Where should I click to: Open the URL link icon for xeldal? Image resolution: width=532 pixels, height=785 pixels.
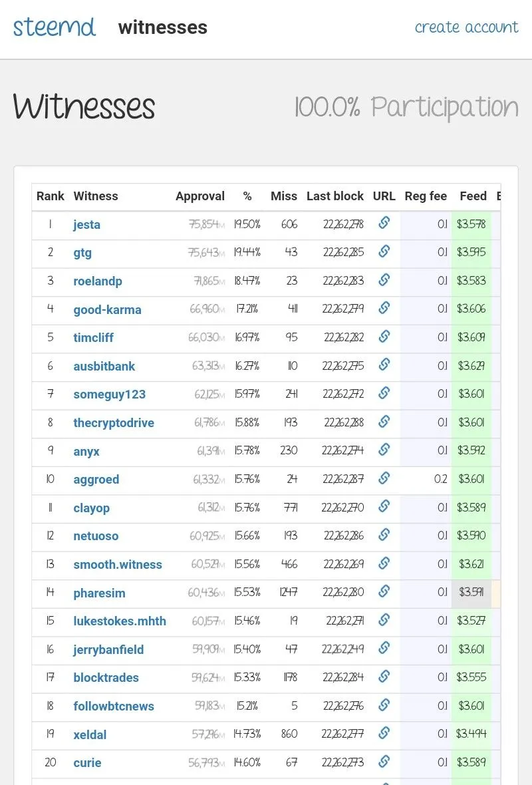point(384,732)
